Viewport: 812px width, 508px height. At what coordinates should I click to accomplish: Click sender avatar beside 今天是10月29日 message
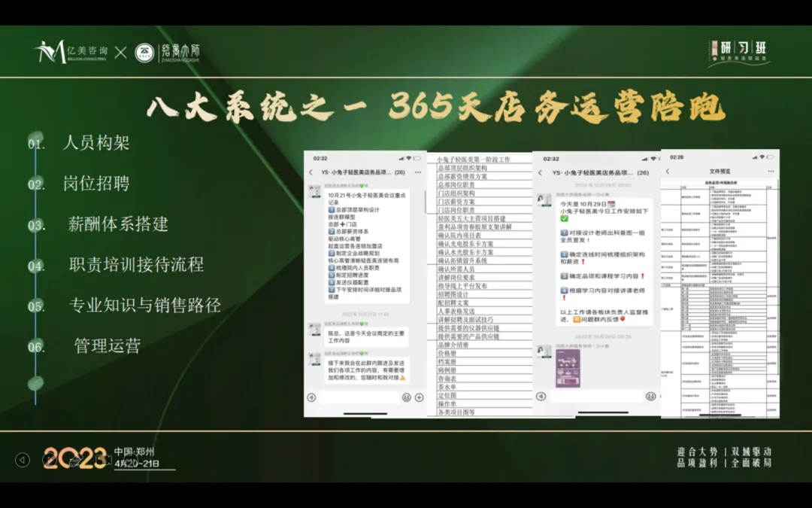pyautogui.click(x=544, y=200)
